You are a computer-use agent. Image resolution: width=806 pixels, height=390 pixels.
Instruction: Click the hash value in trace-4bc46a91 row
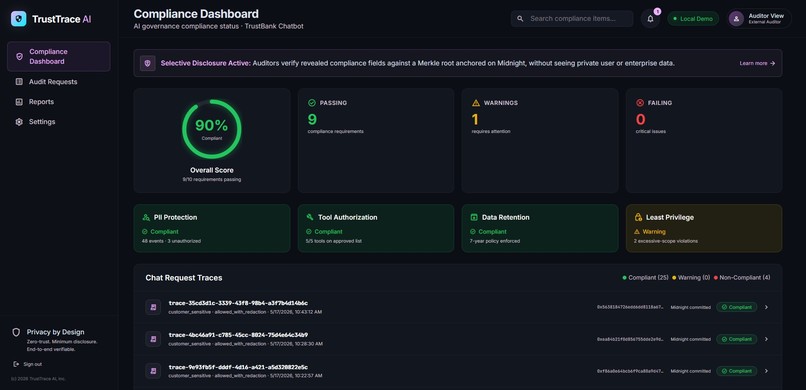point(630,339)
